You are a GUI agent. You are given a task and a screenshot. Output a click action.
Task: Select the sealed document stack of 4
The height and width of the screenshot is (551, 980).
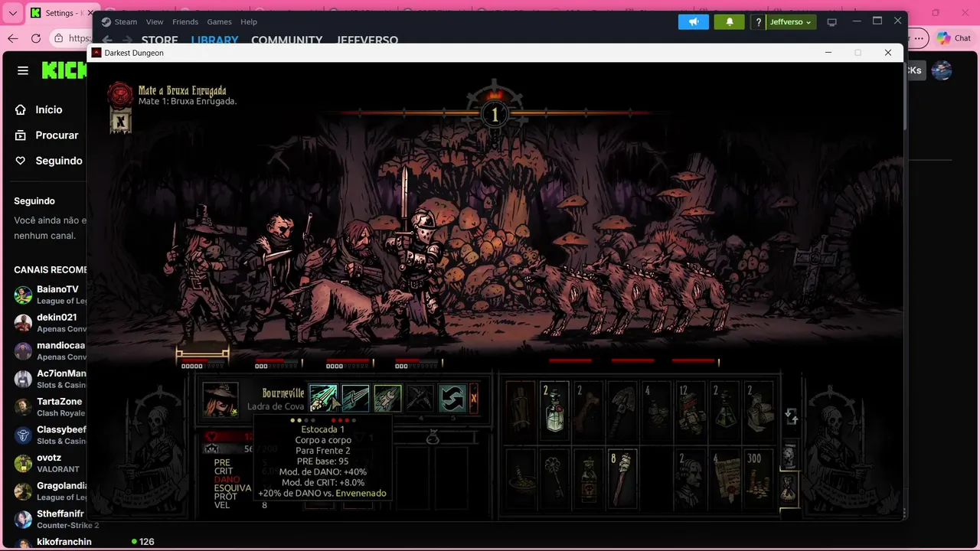tap(724, 479)
